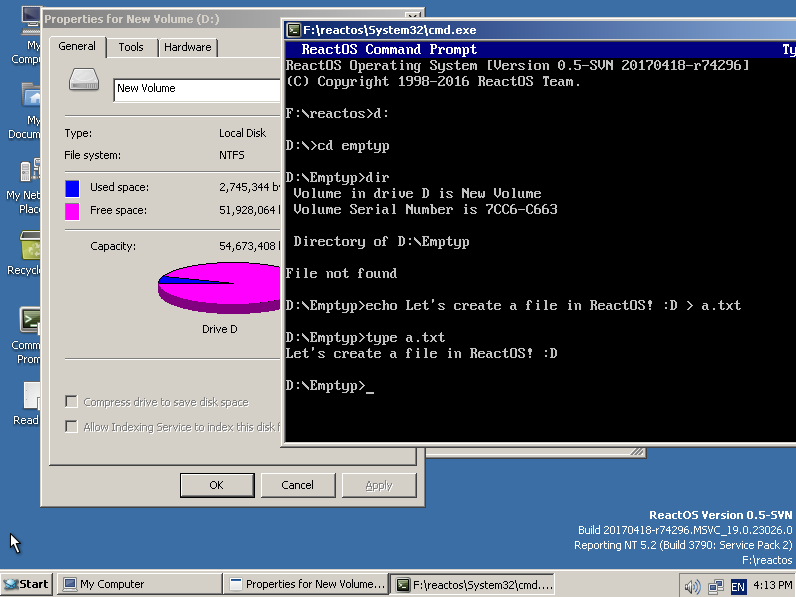The height and width of the screenshot is (597, 796).
Task: Click the resize grip behind cmd window
Action: pos(638,452)
